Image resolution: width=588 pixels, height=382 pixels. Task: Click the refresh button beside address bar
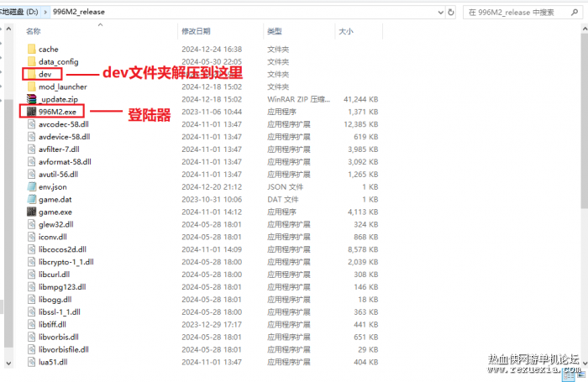pos(451,12)
